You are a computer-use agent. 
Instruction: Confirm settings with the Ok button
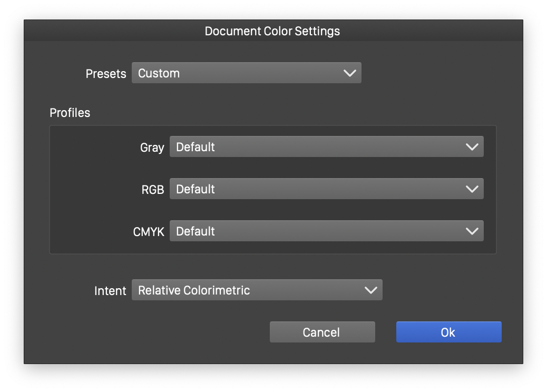tap(448, 332)
